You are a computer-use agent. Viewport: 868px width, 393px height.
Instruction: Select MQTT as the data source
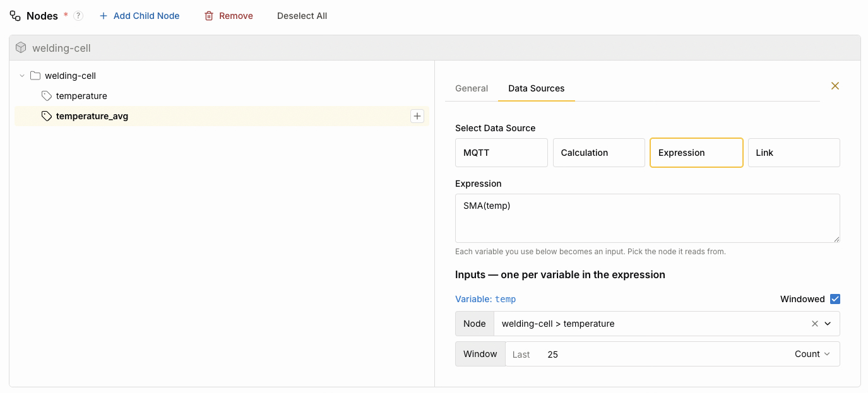click(x=501, y=153)
